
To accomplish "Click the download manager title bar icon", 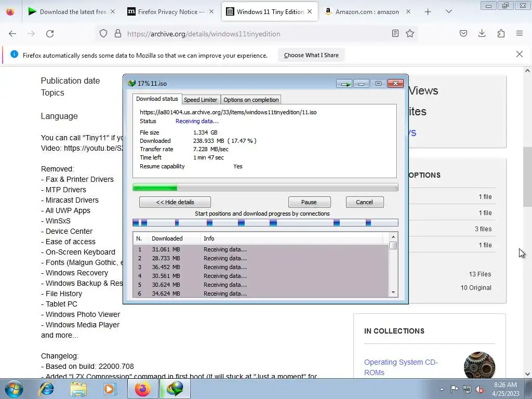I will pyautogui.click(x=131, y=83).
